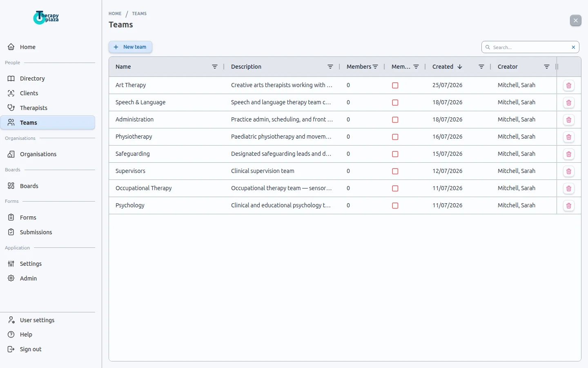The width and height of the screenshot is (588, 368).
Task: Delete Safeguarding team with its trash icon
Action: [568, 154]
